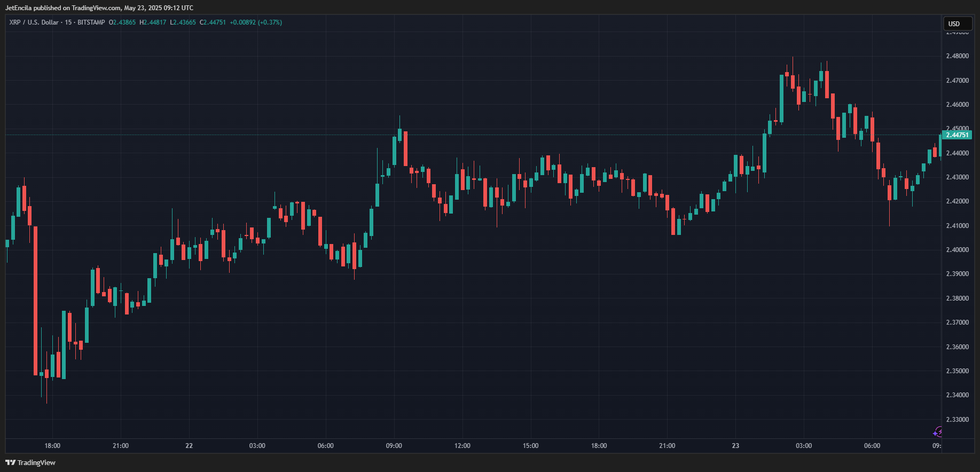980x472 pixels.
Task: Click the 2.37000 price axis label
Action: [957, 322]
